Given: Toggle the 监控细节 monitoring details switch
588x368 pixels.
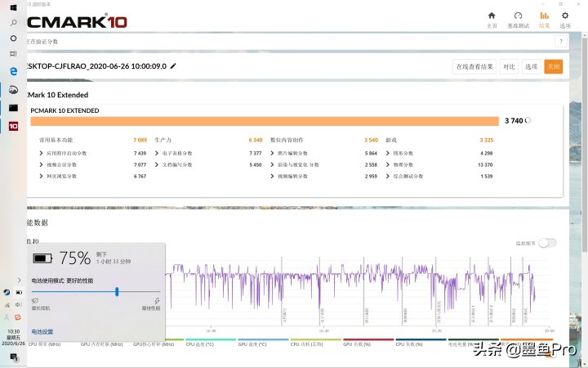Looking at the screenshot, I should click(547, 243).
